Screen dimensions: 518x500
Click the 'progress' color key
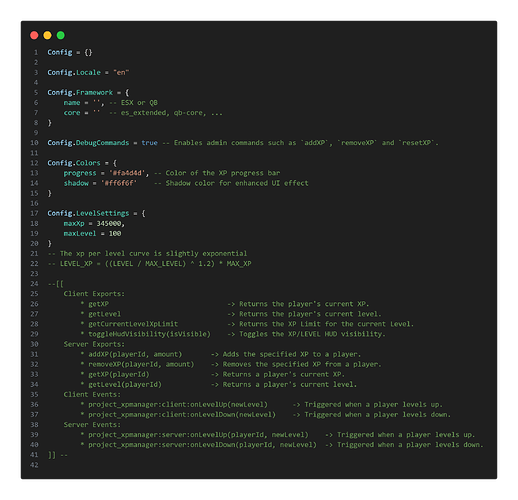coord(80,173)
